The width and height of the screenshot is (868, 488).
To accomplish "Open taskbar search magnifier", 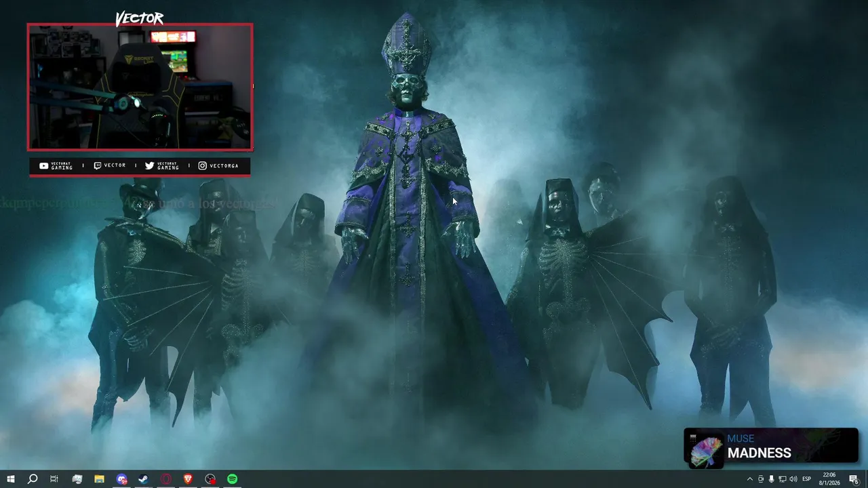I will click(x=32, y=479).
